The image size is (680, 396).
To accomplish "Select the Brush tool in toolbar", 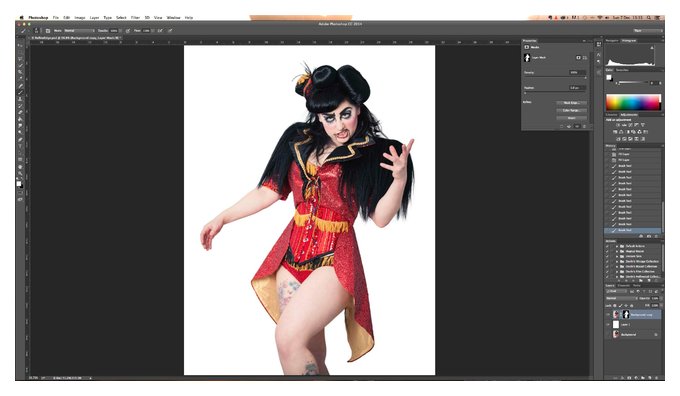I will point(20,92).
